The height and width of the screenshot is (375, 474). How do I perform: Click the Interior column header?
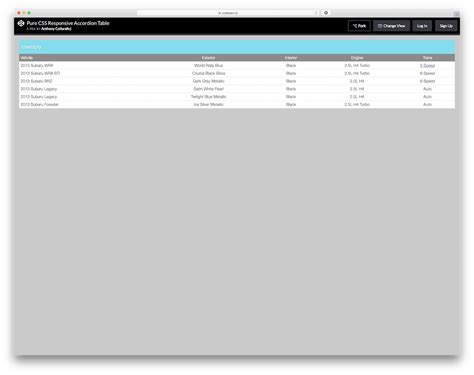coord(291,58)
